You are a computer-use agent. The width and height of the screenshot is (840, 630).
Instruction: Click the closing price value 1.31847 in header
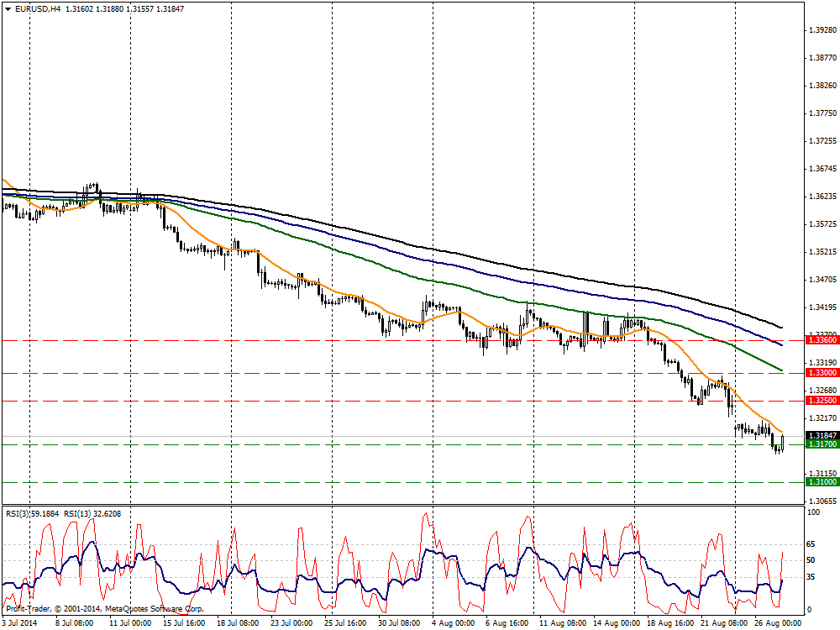[x=170, y=9]
